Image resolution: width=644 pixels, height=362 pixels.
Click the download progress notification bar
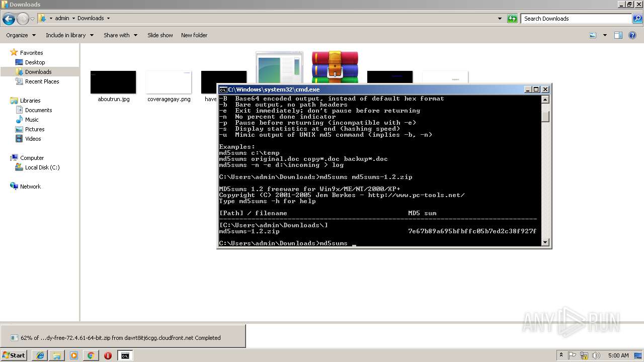[x=123, y=336]
